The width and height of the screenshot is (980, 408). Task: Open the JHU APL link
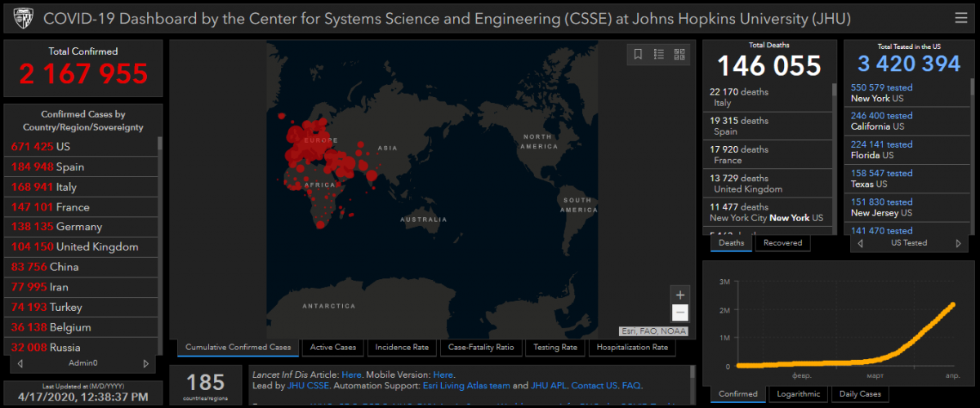[x=550, y=385]
